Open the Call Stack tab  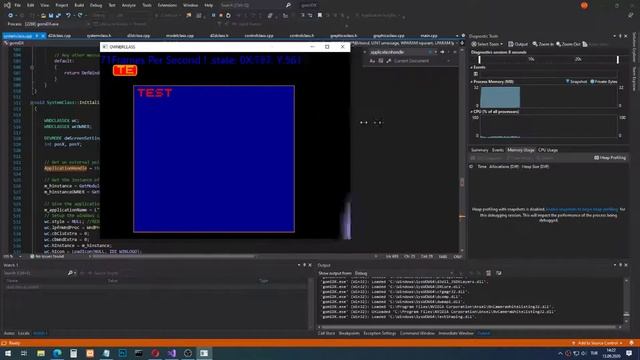pos(327,333)
